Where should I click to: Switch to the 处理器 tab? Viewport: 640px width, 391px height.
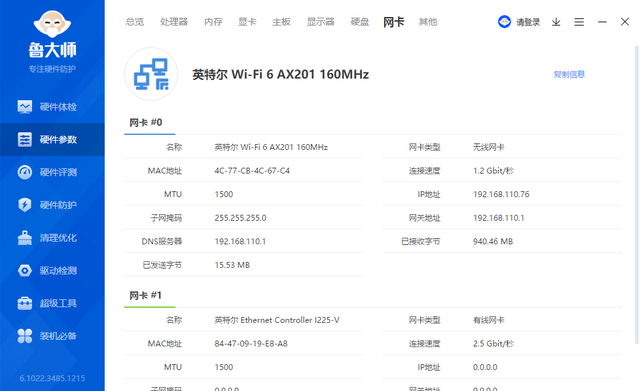coord(174,22)
